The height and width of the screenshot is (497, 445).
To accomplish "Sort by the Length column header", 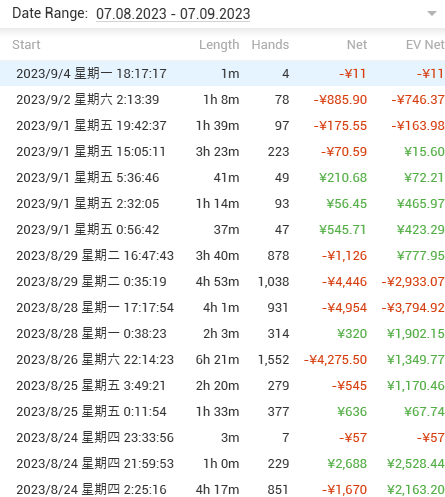I will coord(219,45).
